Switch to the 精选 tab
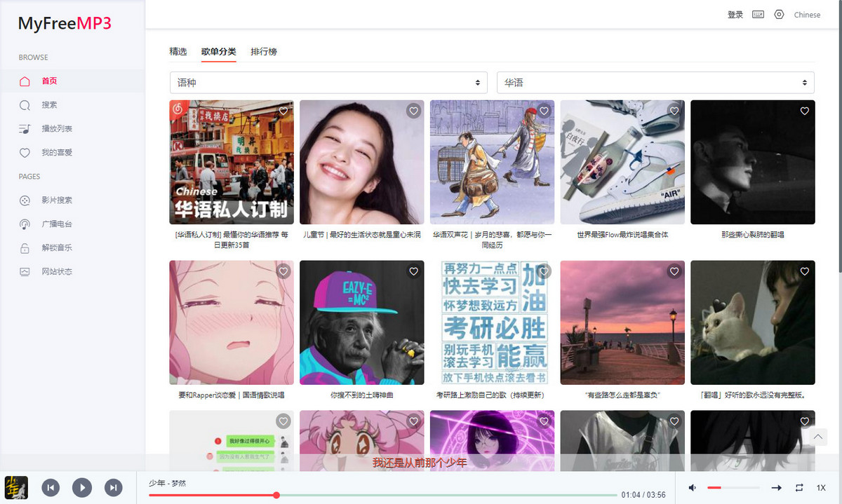 pos(178,52)
